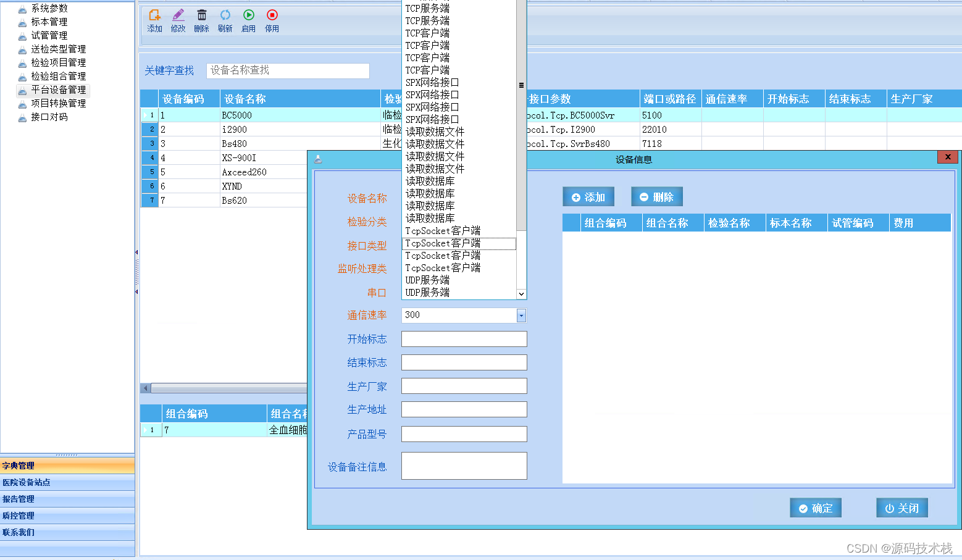Open the 通信速率 dropdown arrow
This screenshot has height=560, width=962.
(521, 316)
